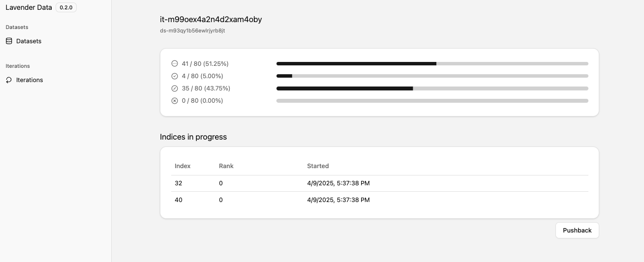Click the Iterations loop icon in sidebar
Viewport: 644px width, 262px height.
(x=9, y=80)
